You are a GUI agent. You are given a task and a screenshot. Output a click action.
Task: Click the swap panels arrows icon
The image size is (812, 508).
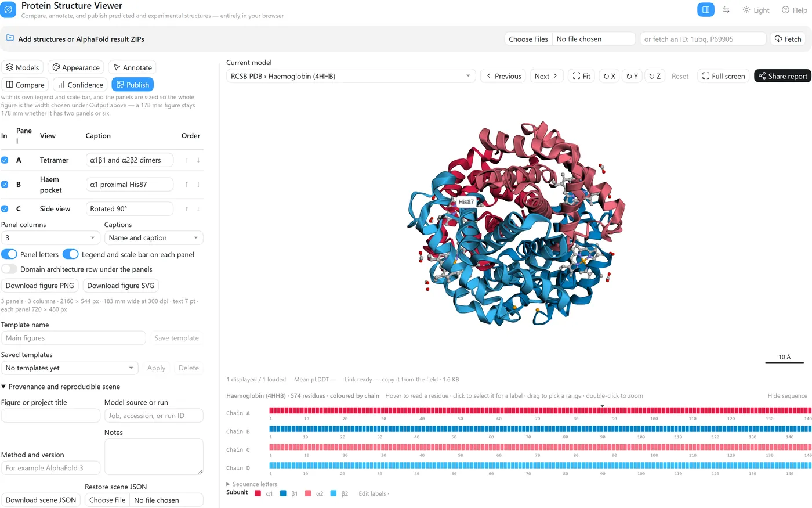click(x=726, y=10)
